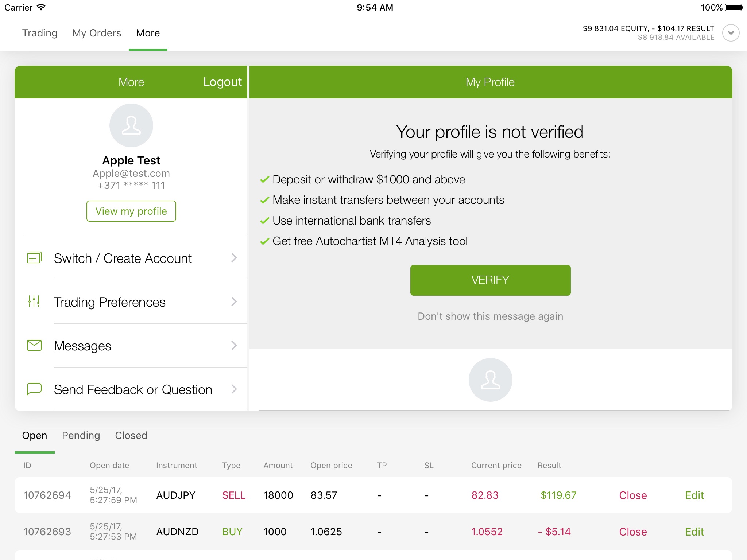The width and height of the screenshot is (747, 560).
Task: Click the VERIFY profile button
Action: click(x=490, y=280)
